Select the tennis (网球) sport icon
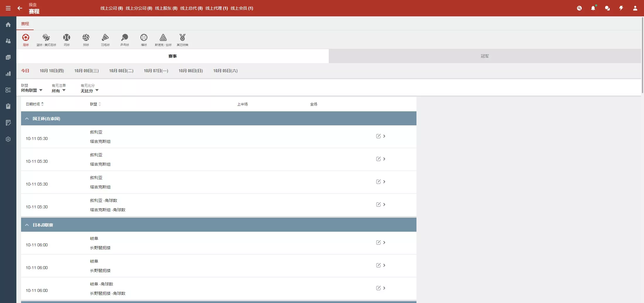644x303 pixels. coord(67,39)
